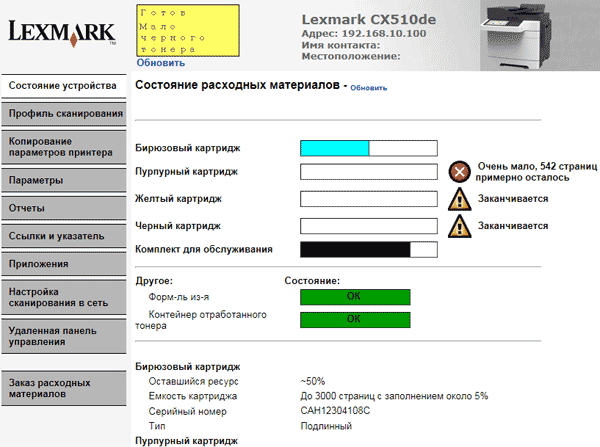This screenshot has height=447, width=600.
Task: Click the Состояние расходных материалов heading
Action: (237, 85)
